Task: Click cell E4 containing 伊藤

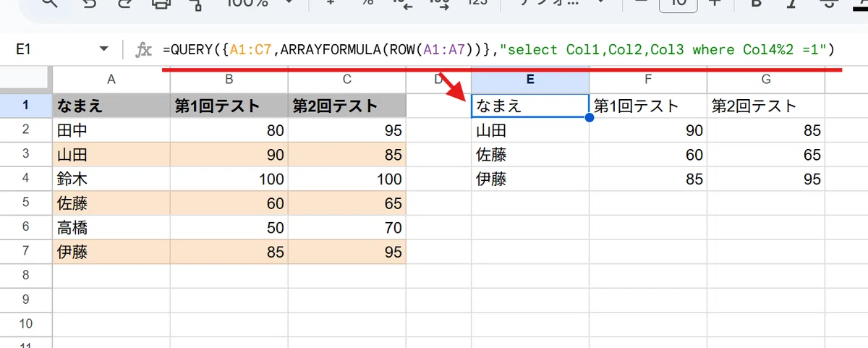Action: 530,179
